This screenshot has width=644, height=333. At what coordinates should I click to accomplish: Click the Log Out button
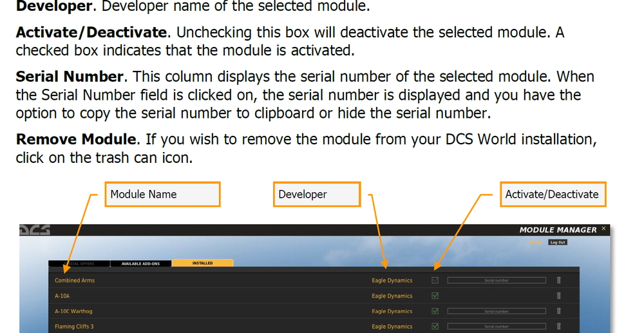point(558,242)
